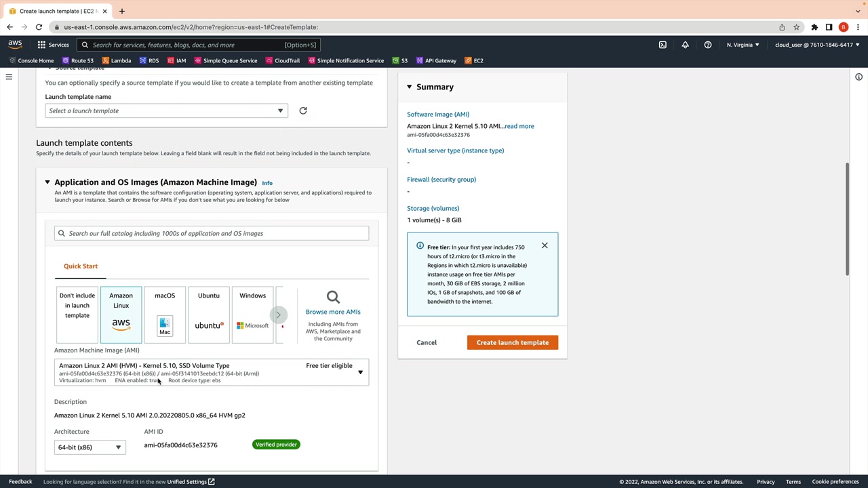Open Simple Notification Service shortcut
Image resolution: width=868 pixels, height=488 pixels.
tap(346, 60)
